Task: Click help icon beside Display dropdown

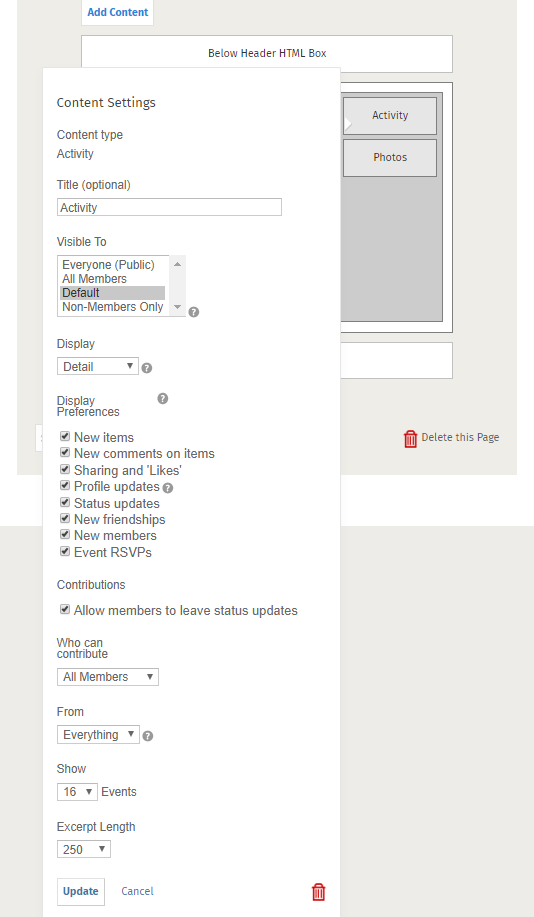Action: click(147, 368)
